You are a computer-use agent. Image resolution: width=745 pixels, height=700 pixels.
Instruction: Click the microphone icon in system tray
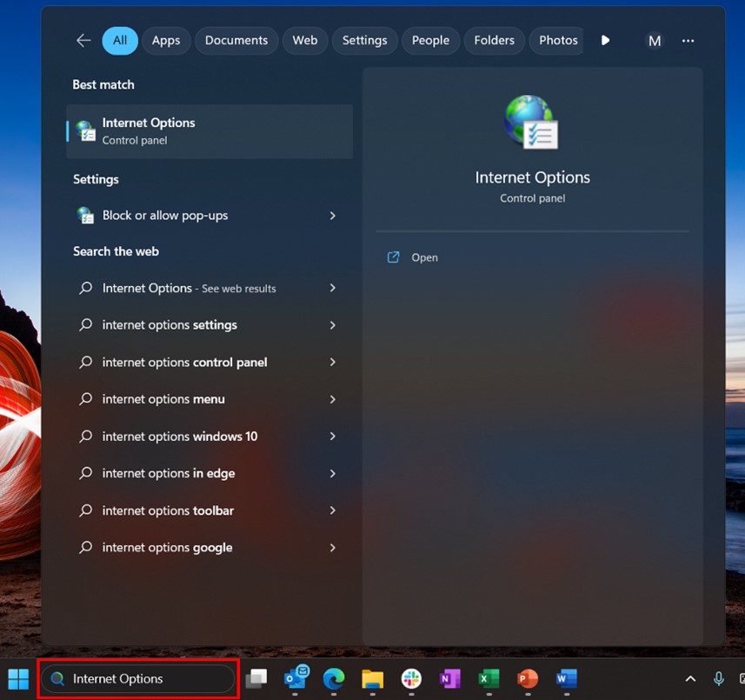tap(719, 679)
